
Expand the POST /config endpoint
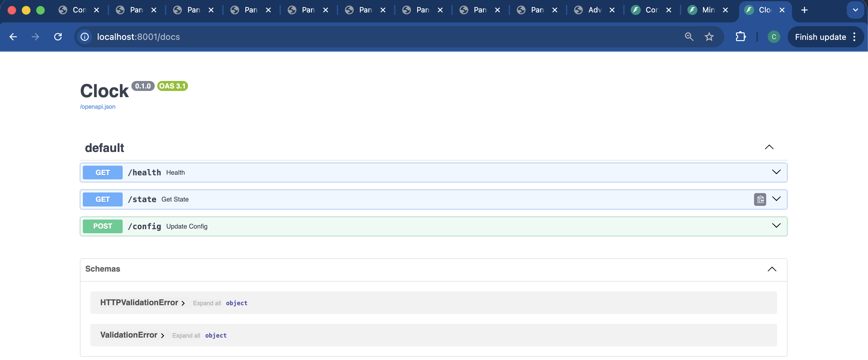[x=433, y=226]
